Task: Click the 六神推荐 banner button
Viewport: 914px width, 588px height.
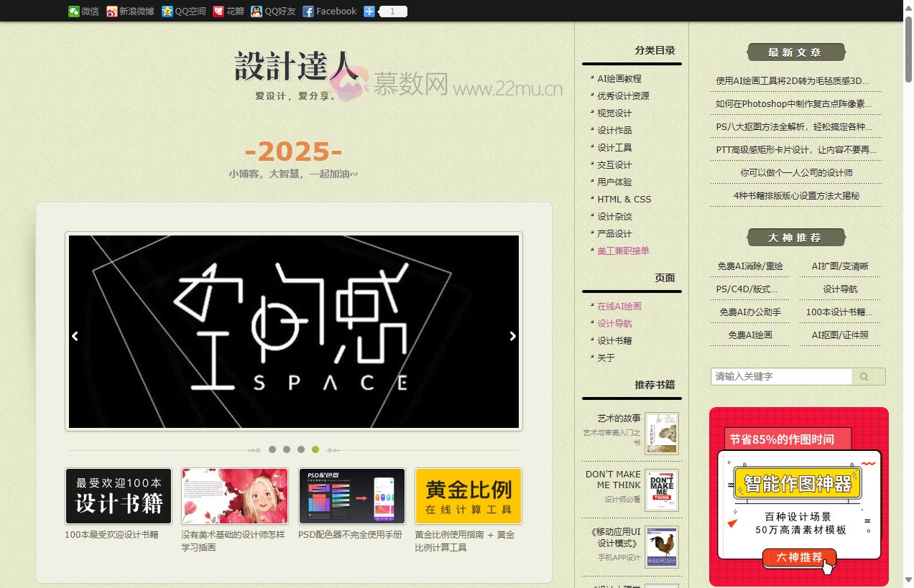Action: [x=799, y=557]
